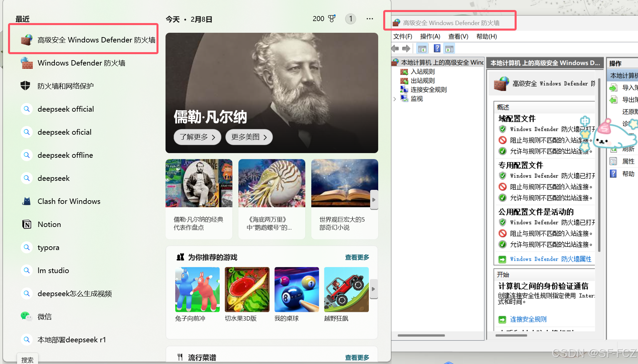
Task: Click the 搜索 tab at bottom left
Action: (27, 359)
